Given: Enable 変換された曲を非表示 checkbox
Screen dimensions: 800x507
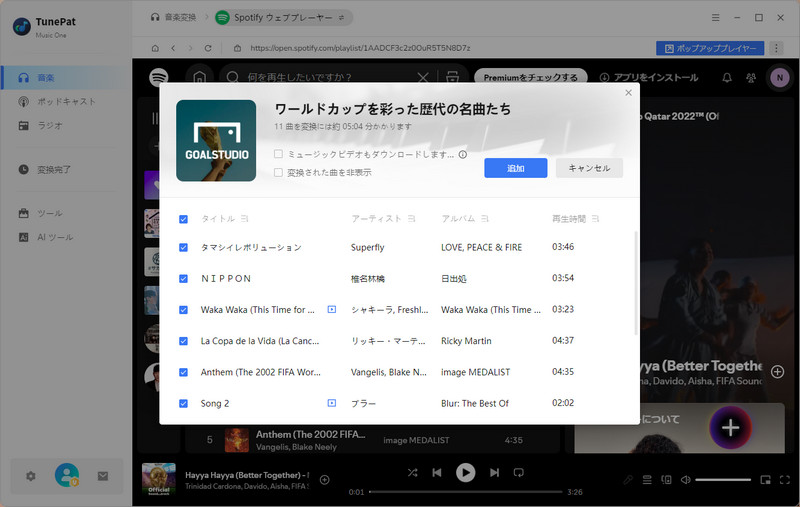Looking at the screenshot, I should pos(278,172).
